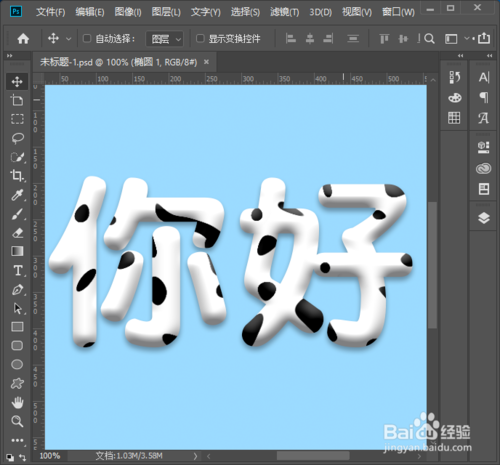Select the Eraser tool

pos(17,232)
